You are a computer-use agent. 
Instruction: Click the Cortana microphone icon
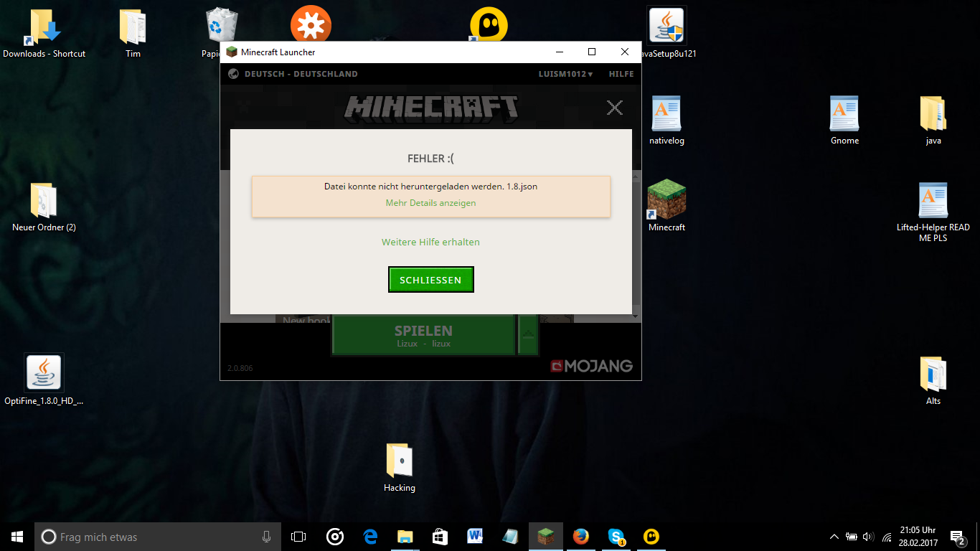266,537
